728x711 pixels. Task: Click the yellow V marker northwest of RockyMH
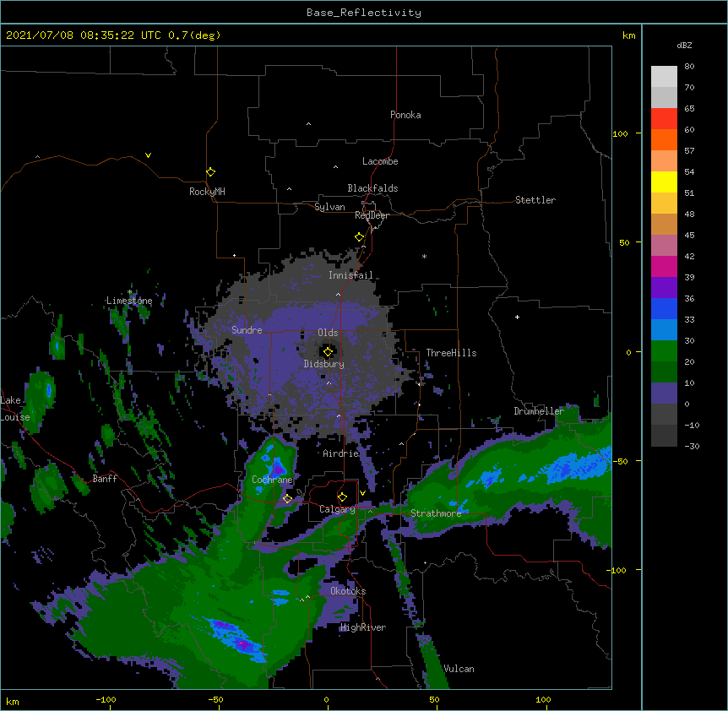[x=148, y=155]
